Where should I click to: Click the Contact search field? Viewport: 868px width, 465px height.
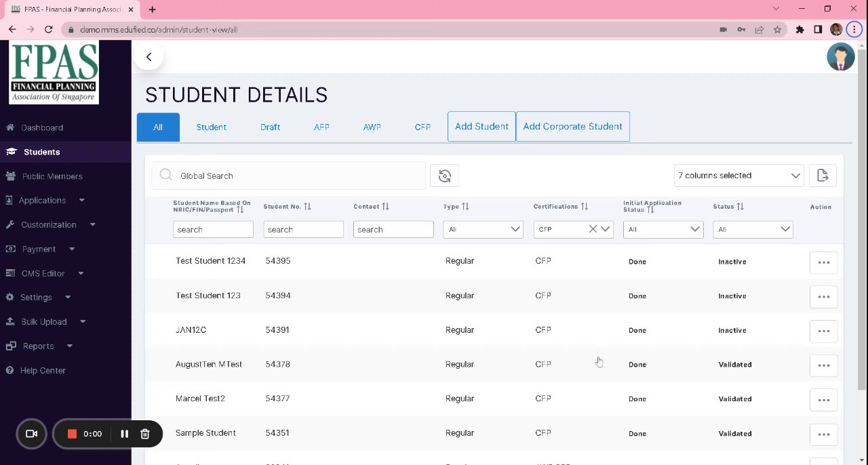(393, 229)
